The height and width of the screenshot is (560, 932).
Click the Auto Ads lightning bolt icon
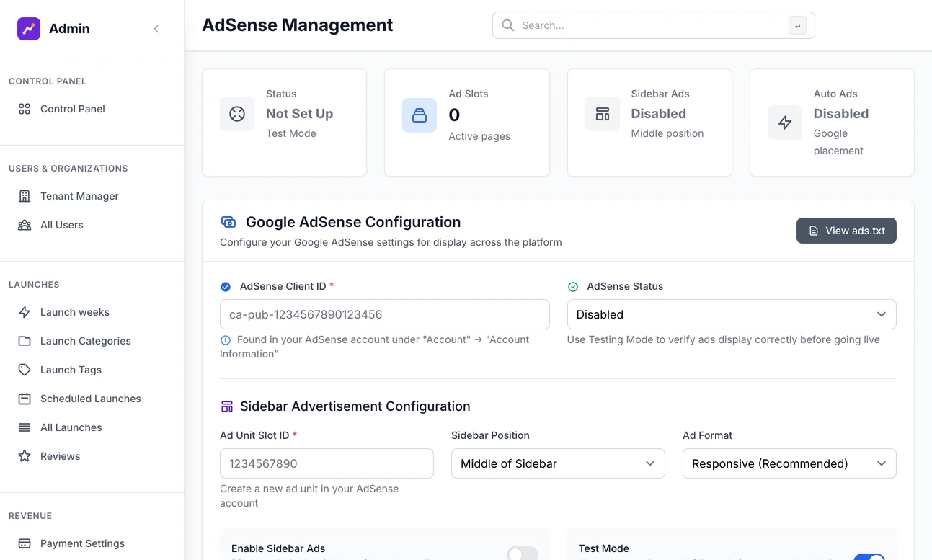[x=785, y=123]
